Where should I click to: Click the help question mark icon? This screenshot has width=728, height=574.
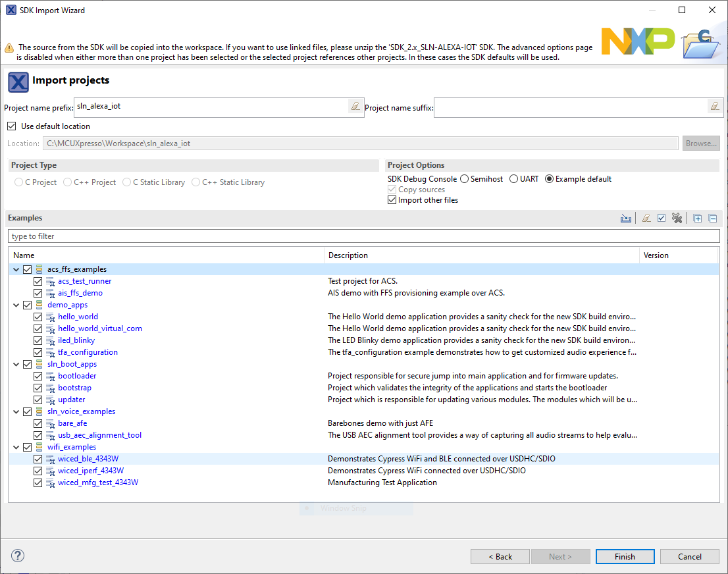(18, 556)
